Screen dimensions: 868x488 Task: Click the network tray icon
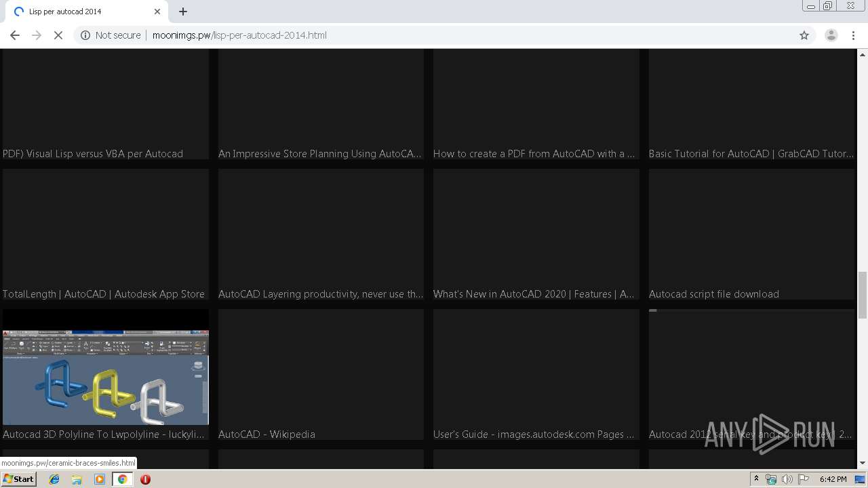pos(771,479)
